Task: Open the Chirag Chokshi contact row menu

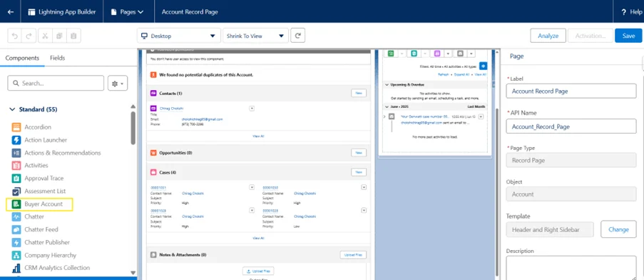Action: 252,108
